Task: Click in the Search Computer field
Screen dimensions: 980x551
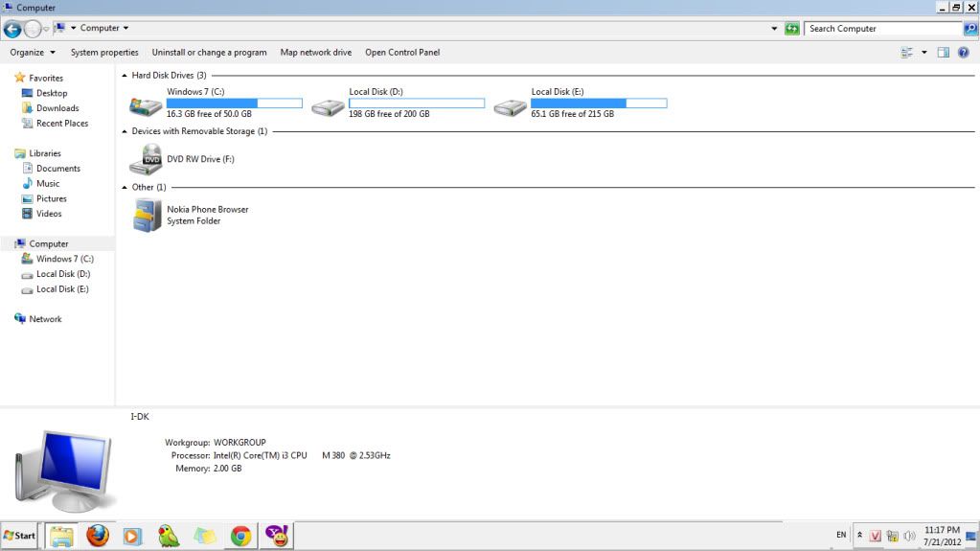Action: 883,29
